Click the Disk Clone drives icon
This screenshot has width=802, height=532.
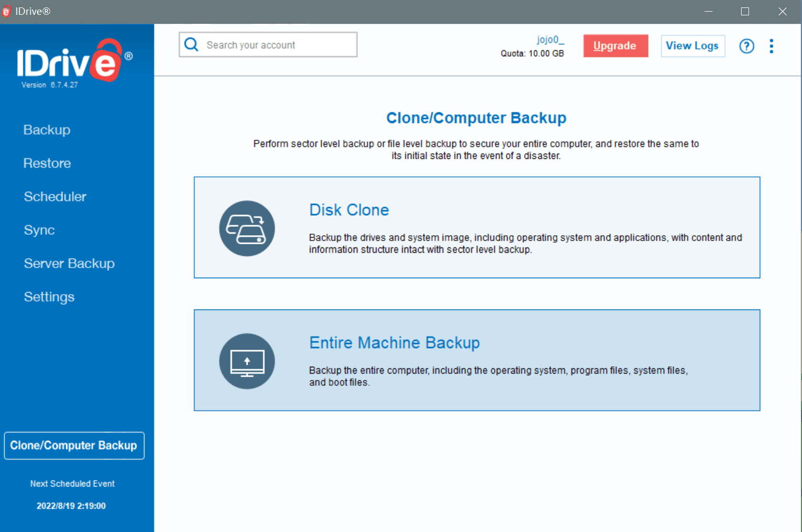click(247, 228)
